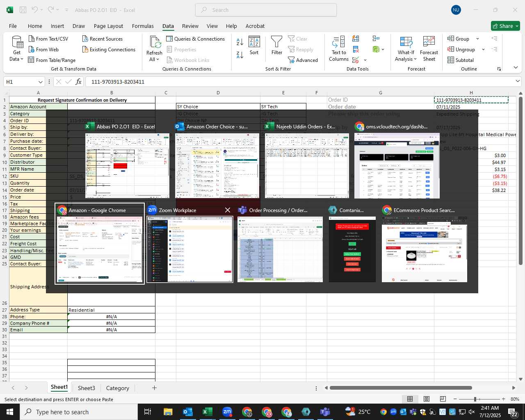This screenshot has width=525, height=420.
Task: Open the Get Data dropdown arrow
Action: coord(22,59)
